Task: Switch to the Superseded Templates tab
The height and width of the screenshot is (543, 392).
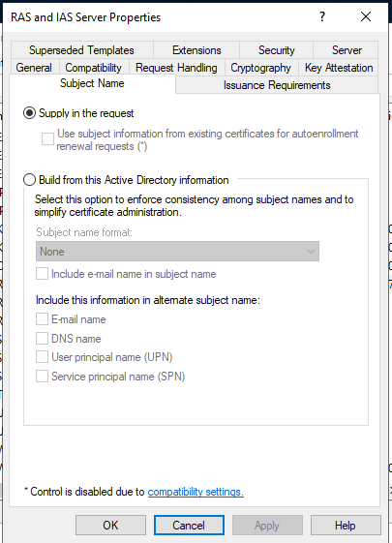Action: 81,50
